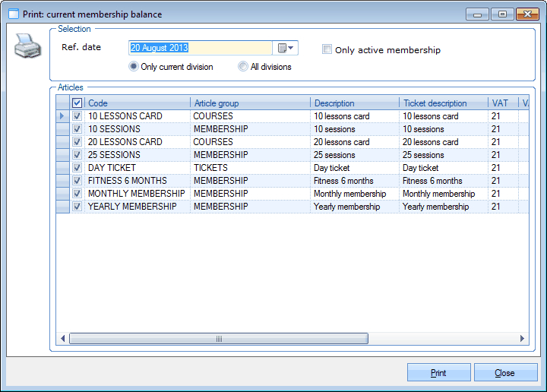Click the horizontal scrollbar left arrow
547x392 pixels.
pos(63,339)
